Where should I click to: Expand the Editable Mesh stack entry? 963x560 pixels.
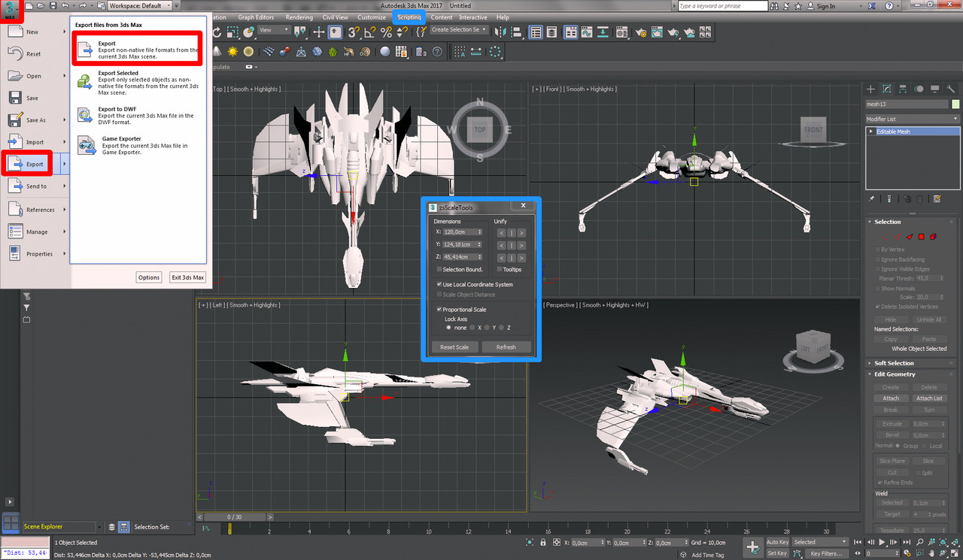pyautogui.click(x=871, y=132)
